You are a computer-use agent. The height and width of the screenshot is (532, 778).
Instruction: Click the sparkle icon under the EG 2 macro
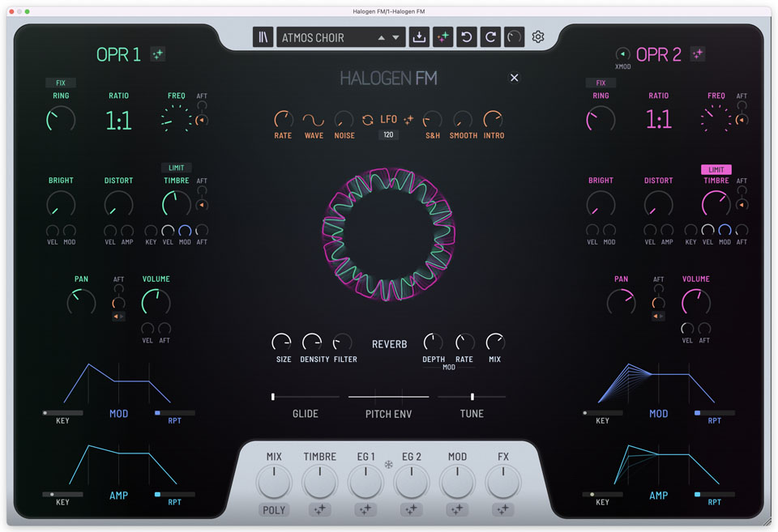point(412,509)
